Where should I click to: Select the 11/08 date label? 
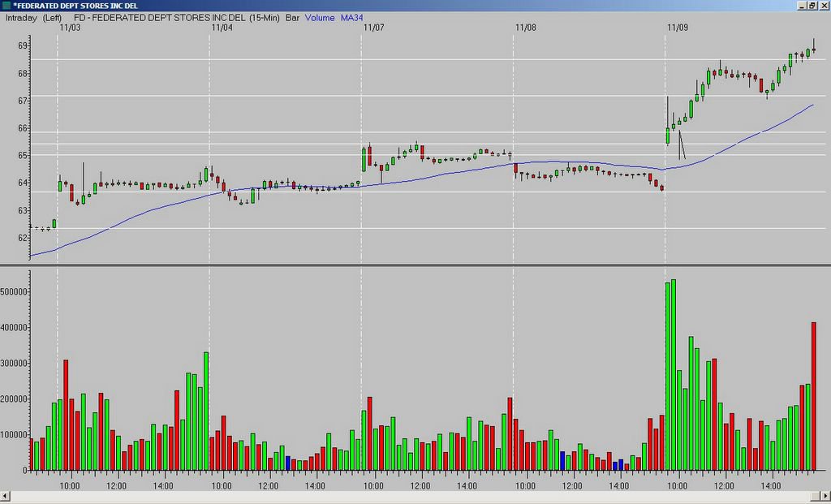526,28
